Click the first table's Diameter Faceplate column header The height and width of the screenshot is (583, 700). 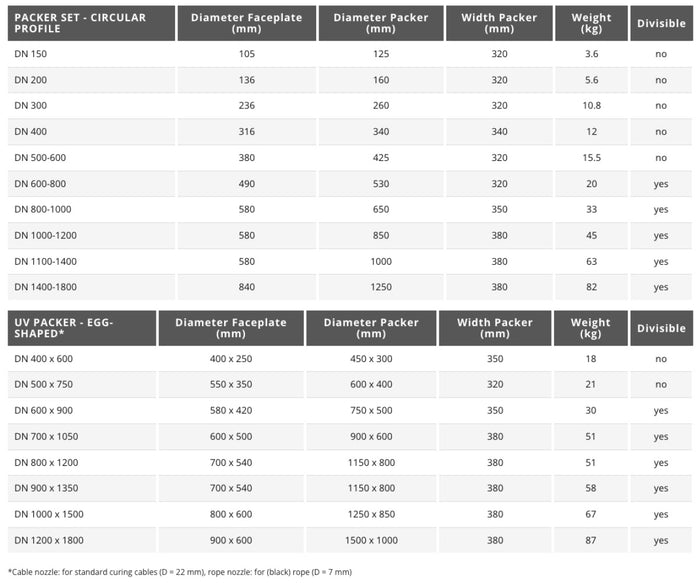(x=246, y=23)
